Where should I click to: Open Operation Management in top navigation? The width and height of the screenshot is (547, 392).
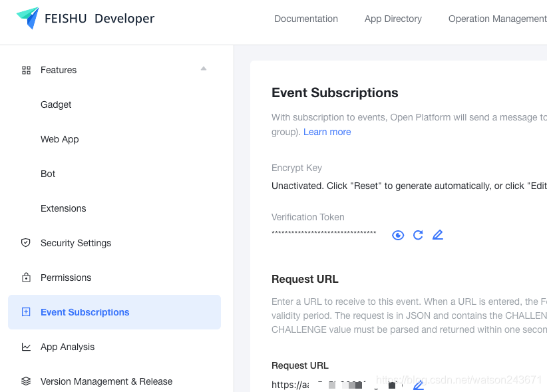(498, 19)
